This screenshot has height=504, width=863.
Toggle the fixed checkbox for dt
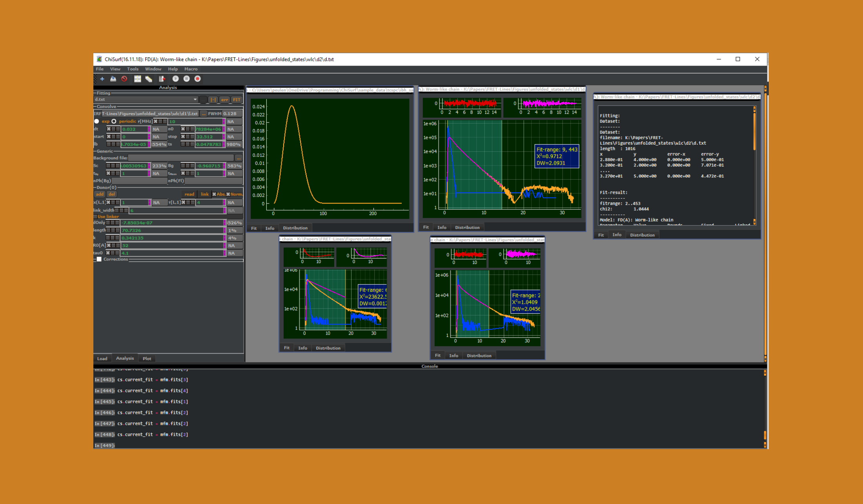click(109, 129)
